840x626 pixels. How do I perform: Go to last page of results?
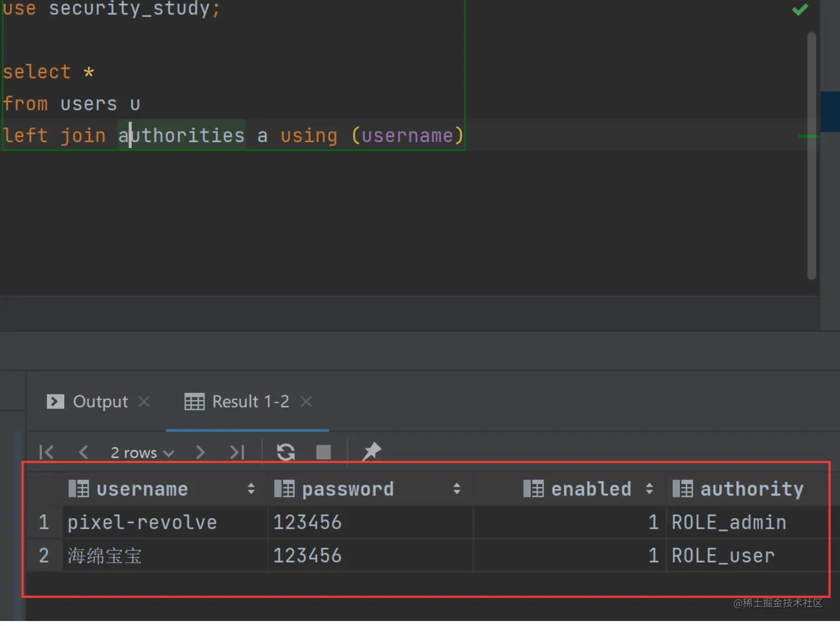237,452
